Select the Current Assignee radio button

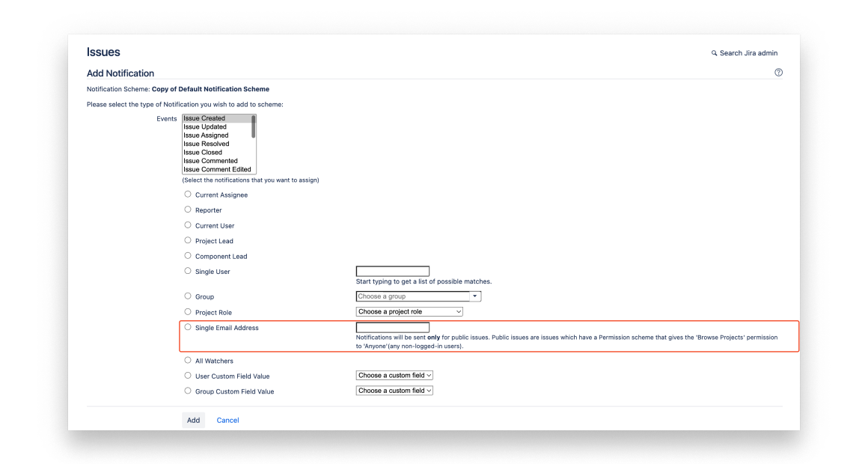188,194
